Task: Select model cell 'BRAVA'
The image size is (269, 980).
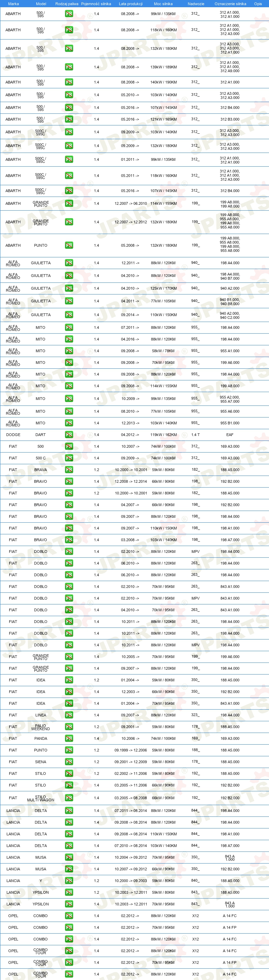Action: point(41,470)
